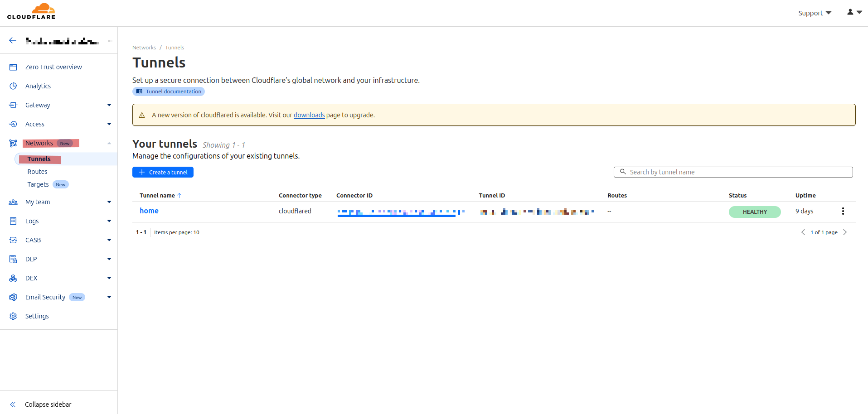
Task: Open three-dot actions menu for home tunnel
Action: click(843, 211)
